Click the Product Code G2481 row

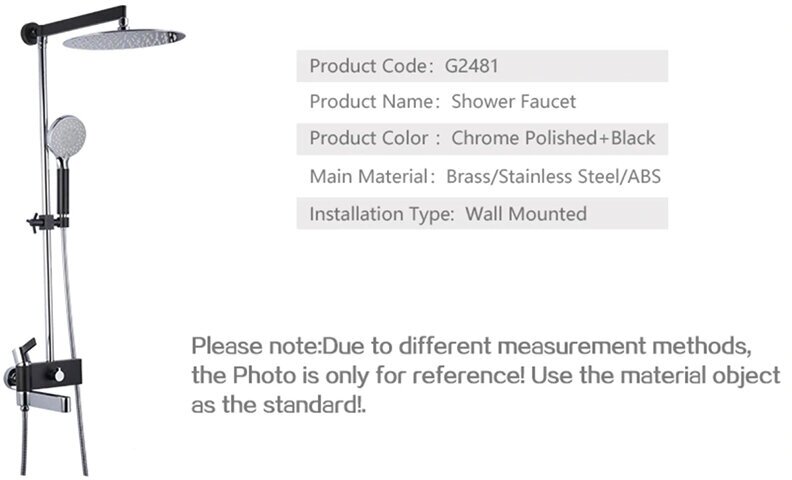pos(482,66)
